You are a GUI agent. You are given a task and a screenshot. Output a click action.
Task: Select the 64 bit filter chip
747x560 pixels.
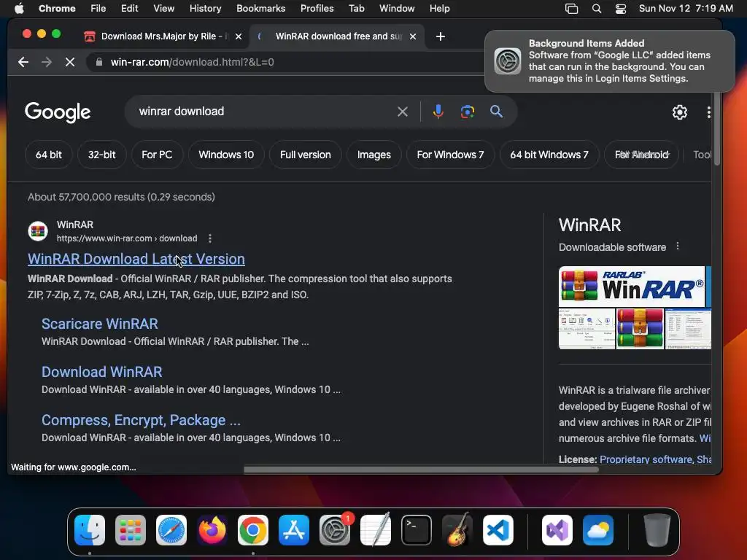(49, 155)
